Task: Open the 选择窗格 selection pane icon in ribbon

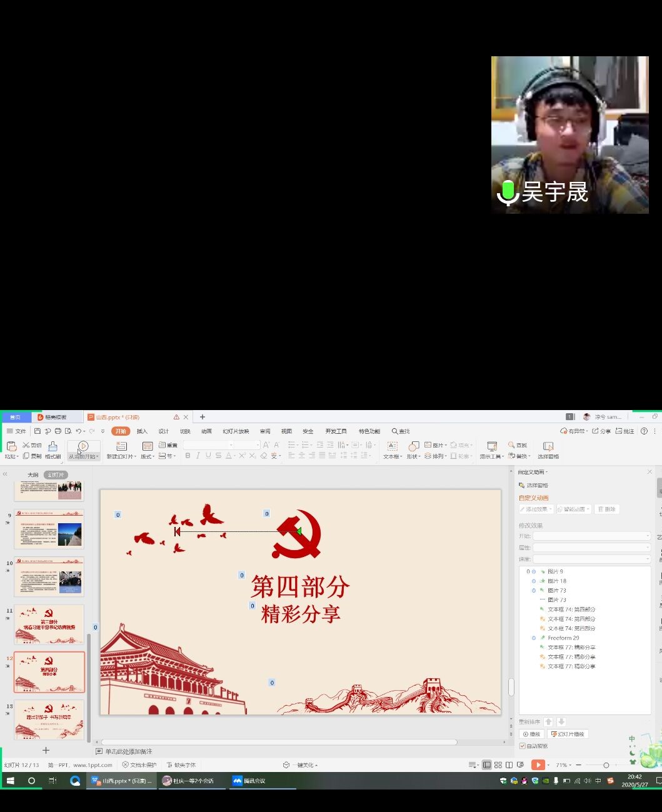Action: point(548,446)
